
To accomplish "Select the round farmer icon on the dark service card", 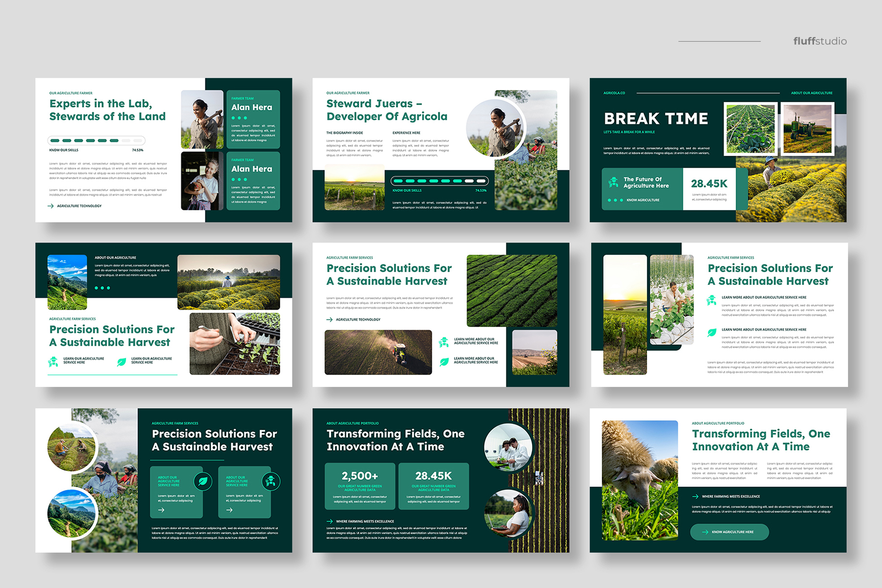I will [x=271, y=481].
